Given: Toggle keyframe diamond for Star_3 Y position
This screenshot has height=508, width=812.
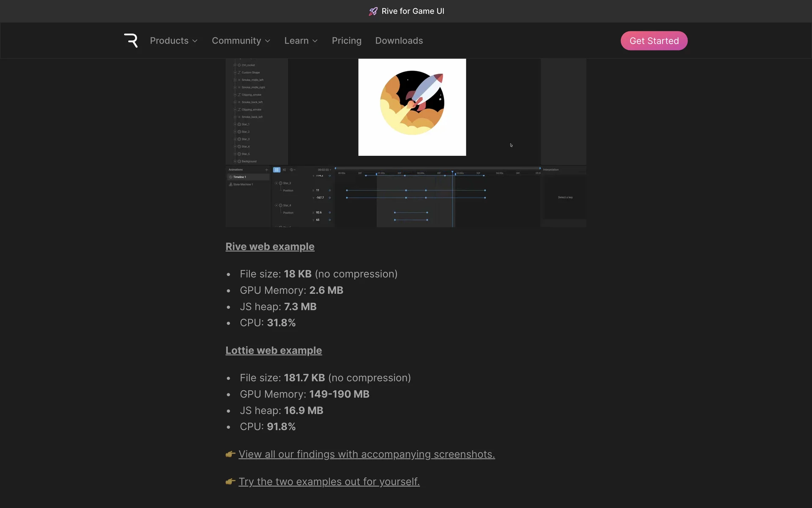Looking at the screenshot, I should 330,198.
